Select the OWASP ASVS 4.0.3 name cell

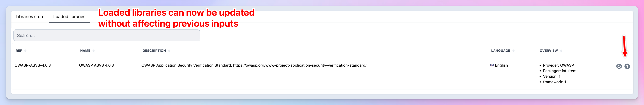point(96,65)
